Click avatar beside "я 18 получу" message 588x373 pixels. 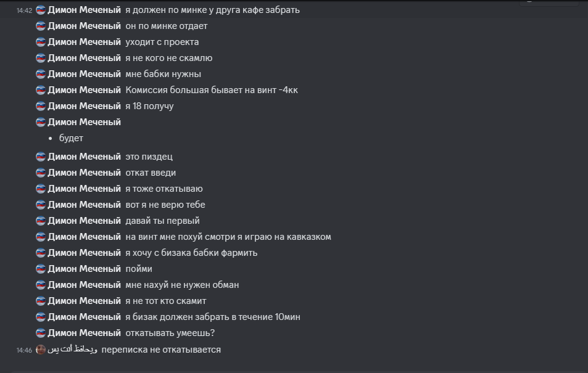pyautogui.click(x=41, y=106)
